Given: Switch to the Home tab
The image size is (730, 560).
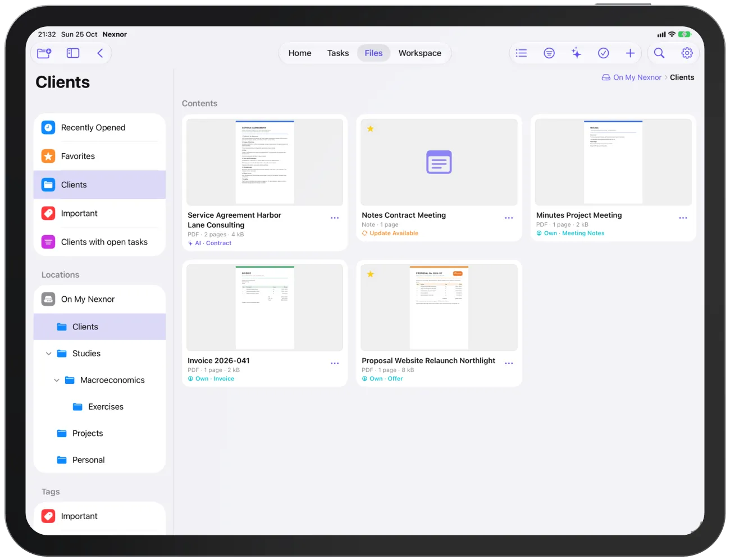Looking at the screenshot, I should point(300,53).
